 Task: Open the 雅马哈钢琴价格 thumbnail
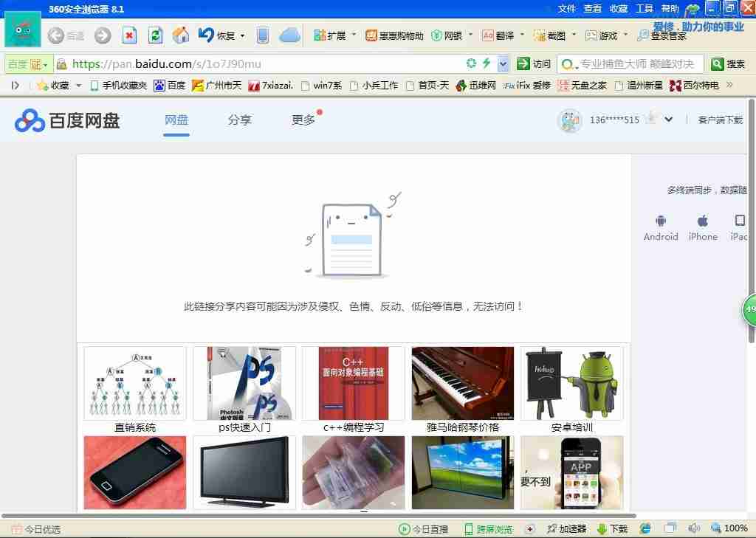click(x=462, y=382)
